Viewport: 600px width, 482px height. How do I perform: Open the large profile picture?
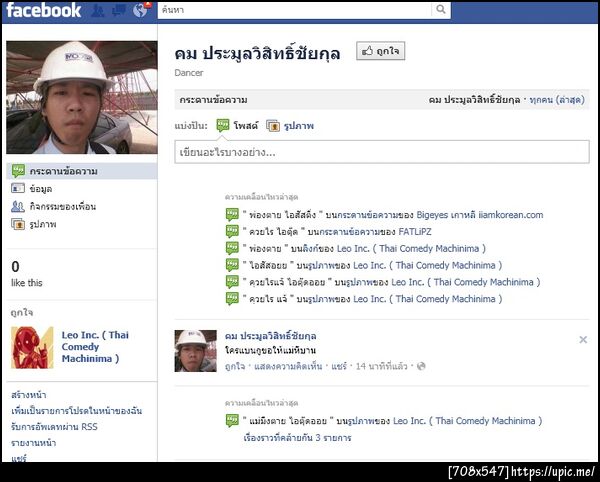pyautogui.click(x=82, y=97)
